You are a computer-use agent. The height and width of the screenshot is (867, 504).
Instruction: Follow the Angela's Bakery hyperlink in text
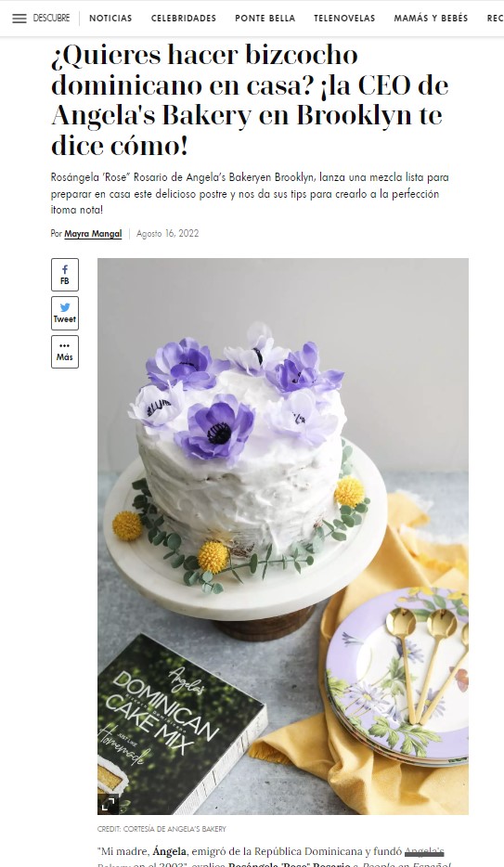tap(424, 851)
